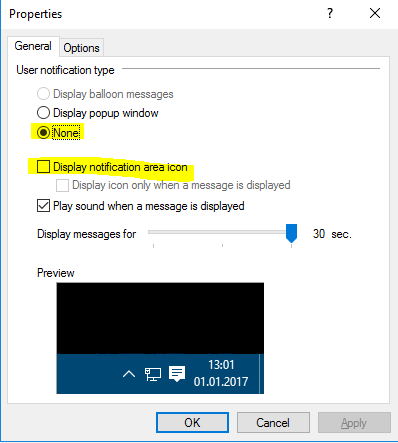Viewport: 398px width, 443px height.
Task: Click the network computer icon in preview
Action: click(x=153, y=374)
